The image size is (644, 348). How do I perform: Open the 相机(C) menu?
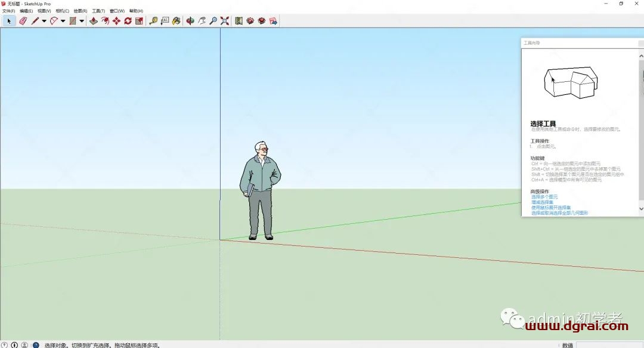pyautogui.click(x=62, y=11)
